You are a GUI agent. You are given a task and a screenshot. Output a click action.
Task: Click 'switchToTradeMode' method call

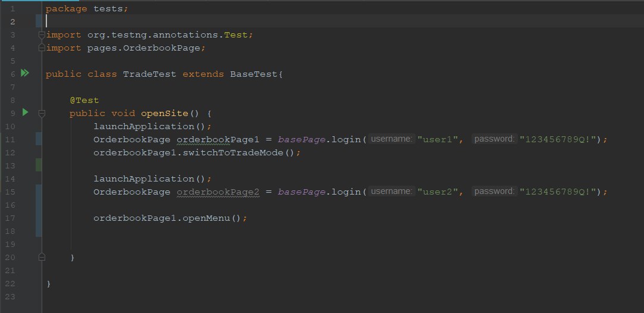click(233, 153)
